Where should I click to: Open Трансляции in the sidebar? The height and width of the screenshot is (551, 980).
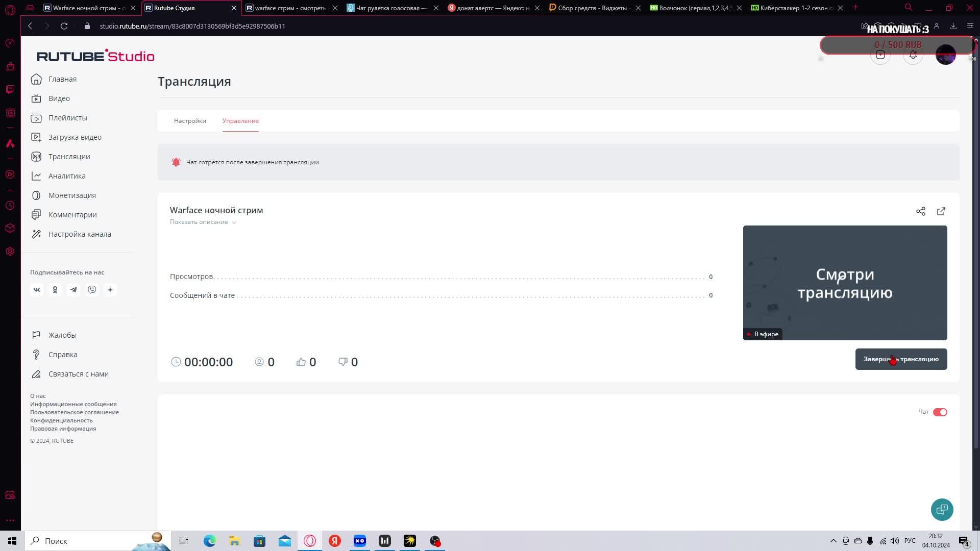point(60,157)
